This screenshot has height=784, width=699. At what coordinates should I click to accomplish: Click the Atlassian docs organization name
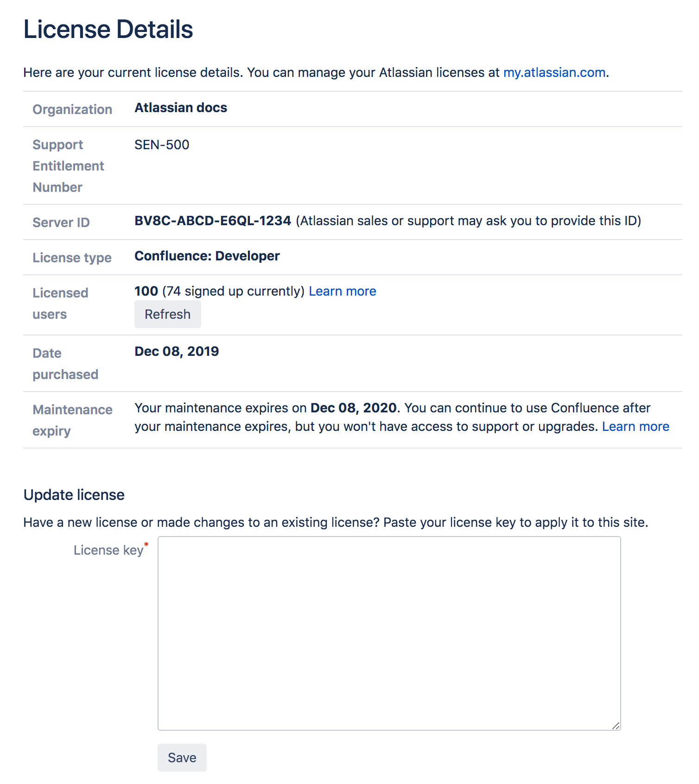pyautogui.click(x=181, y=107)
